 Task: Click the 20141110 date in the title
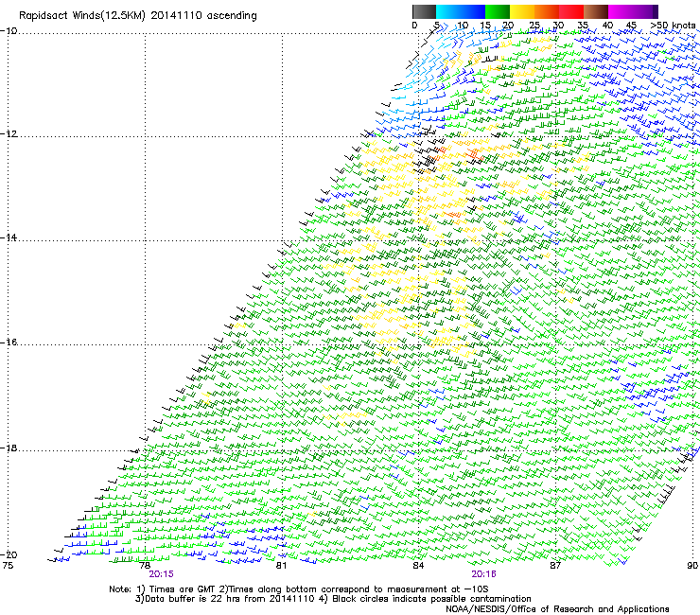click(176, 15)
